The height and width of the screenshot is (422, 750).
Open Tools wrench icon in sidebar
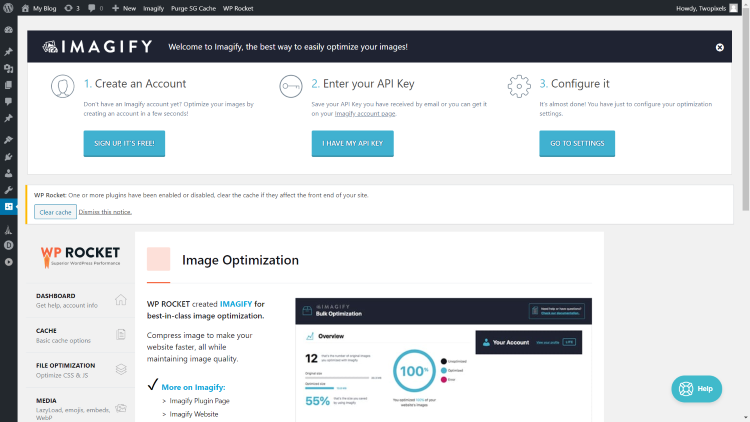point(8,190)
